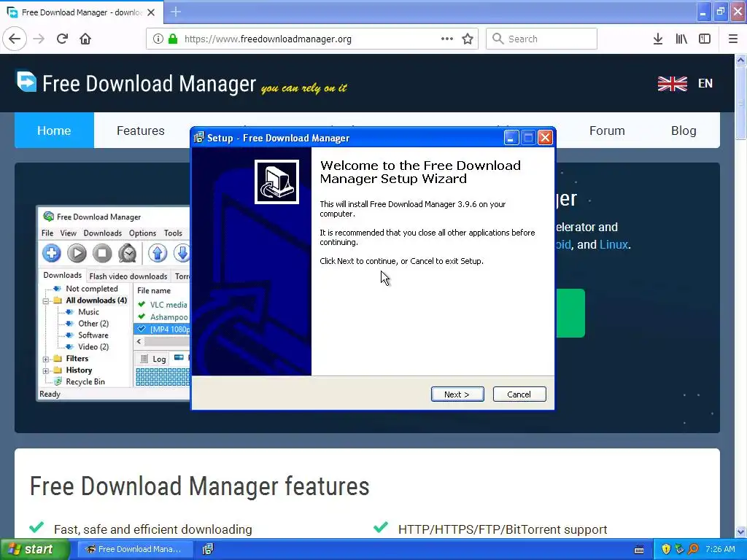The width and height of the screenshot is (747, 560).
Task: Open the EN language selector
Action: point(705,83)
